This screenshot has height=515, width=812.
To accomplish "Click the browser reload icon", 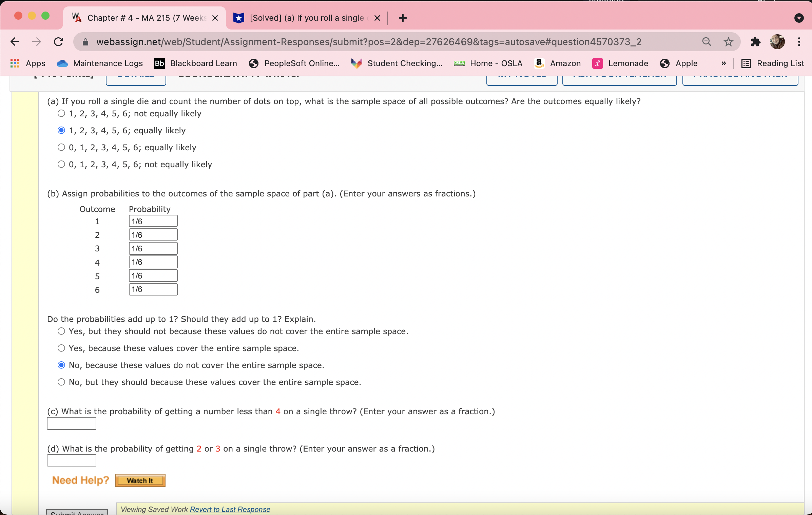I will click(59, 42).
